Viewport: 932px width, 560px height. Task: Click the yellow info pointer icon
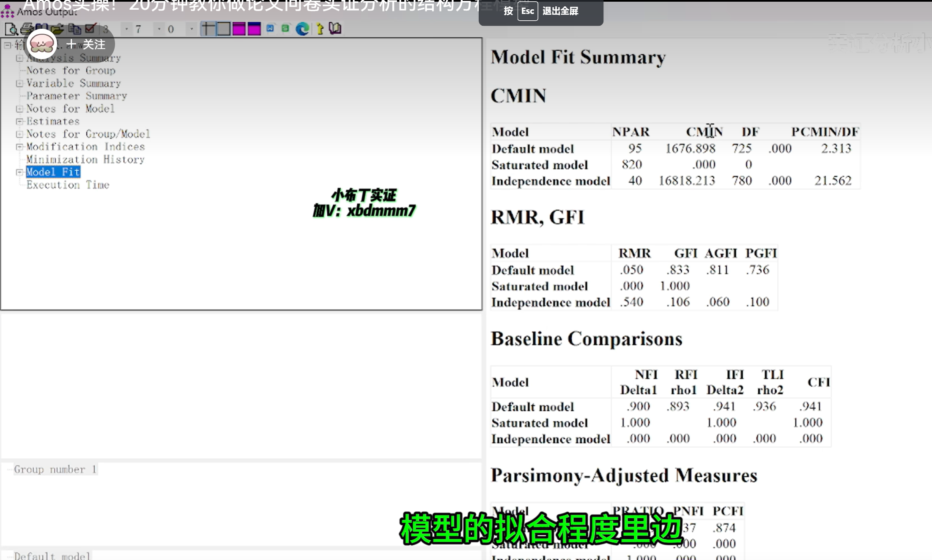[320, 29]
